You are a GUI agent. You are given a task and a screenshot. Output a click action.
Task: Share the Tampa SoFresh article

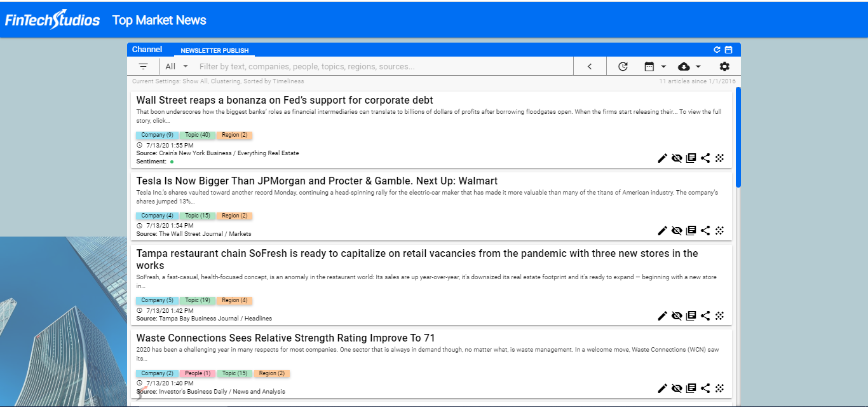click(x=705, y=315)
